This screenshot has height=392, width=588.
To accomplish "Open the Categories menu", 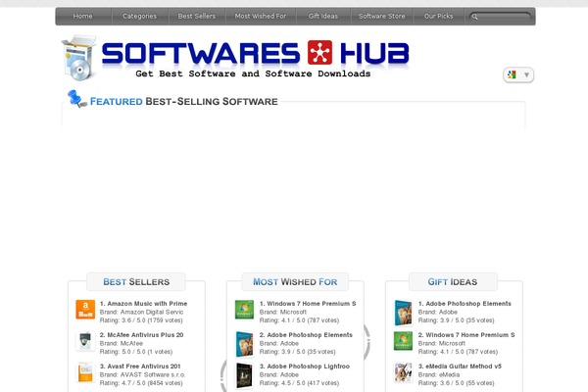I will point(139,16).
